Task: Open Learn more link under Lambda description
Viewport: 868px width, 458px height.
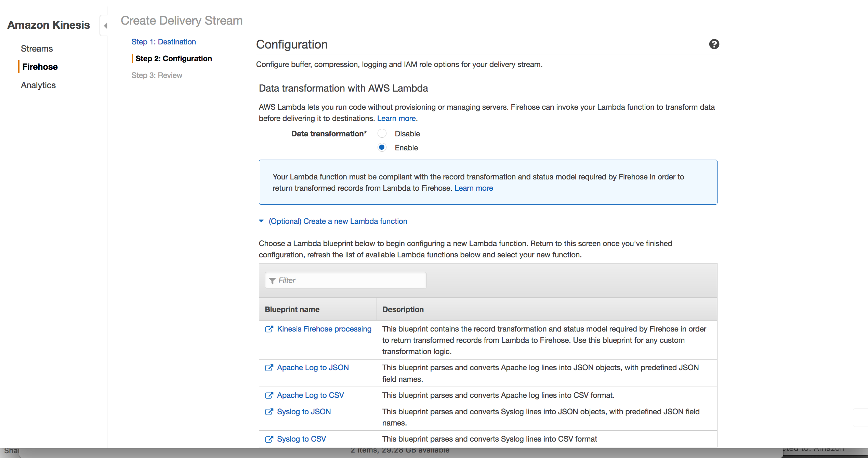Action: point(396,118)
